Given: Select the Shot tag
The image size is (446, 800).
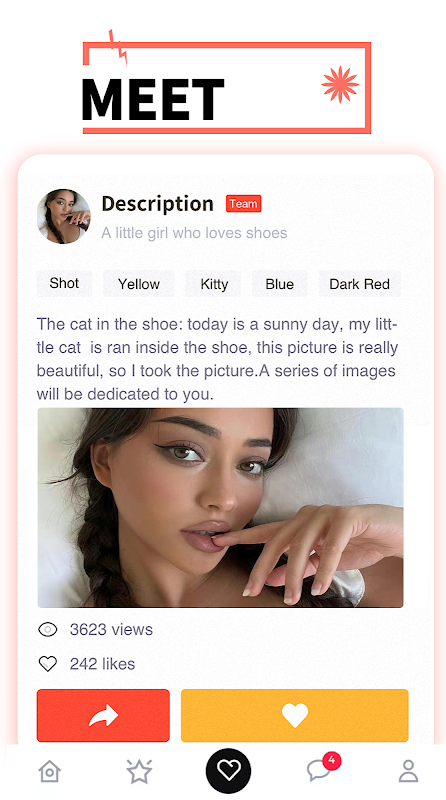Looking at the screenshot, I should [64, 283].
